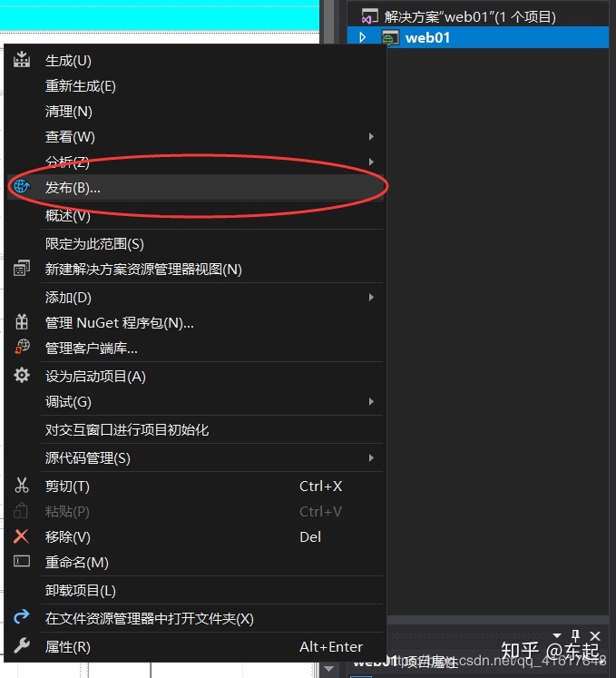
Task: Click the new Solution Explorer view icon
Action: (x=22, y=268)
